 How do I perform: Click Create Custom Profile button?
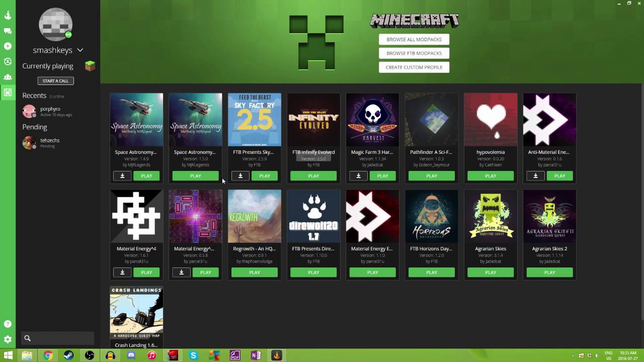coord(414,67)
